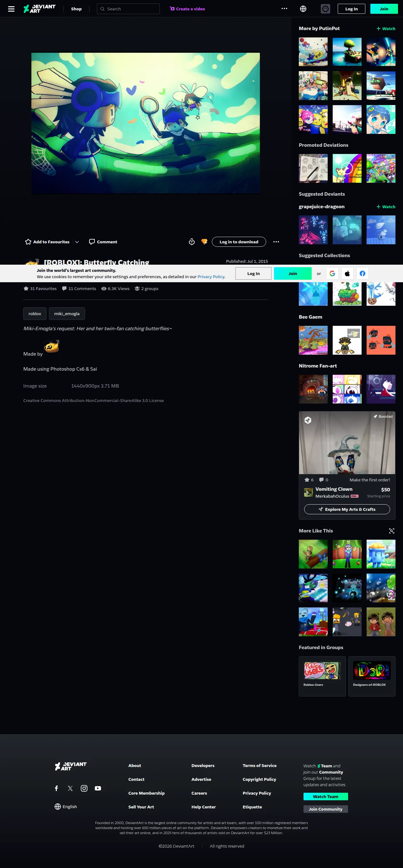Click the '11 Comments' count

(79, 288)
